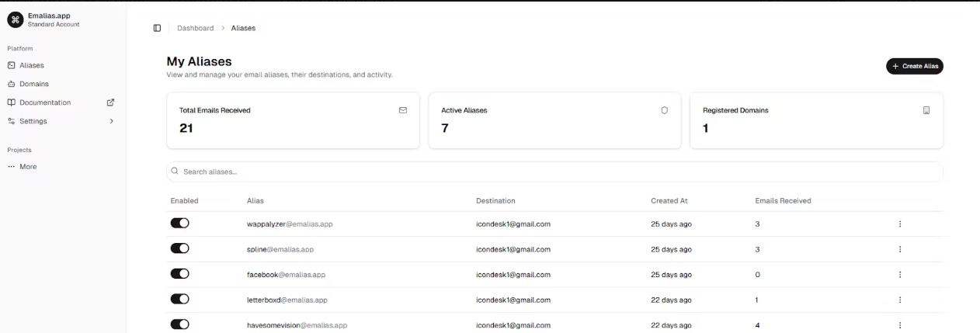Click the Active Aliases card
This screenshot has width=980, height=333.
(554, 120)
